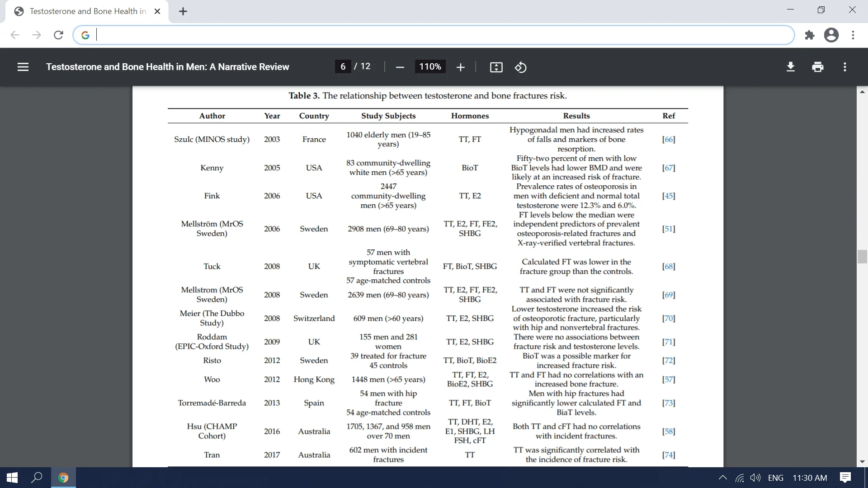The image size is (868, 488).
Task: Click the FT, BioT, SHBG hormones cell
Action: [x=470, y=266]
